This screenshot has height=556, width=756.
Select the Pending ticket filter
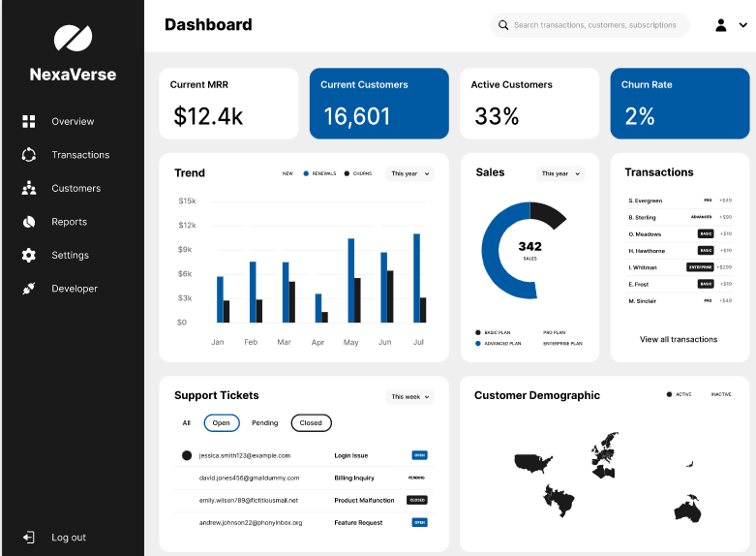[x=265, y=423]
